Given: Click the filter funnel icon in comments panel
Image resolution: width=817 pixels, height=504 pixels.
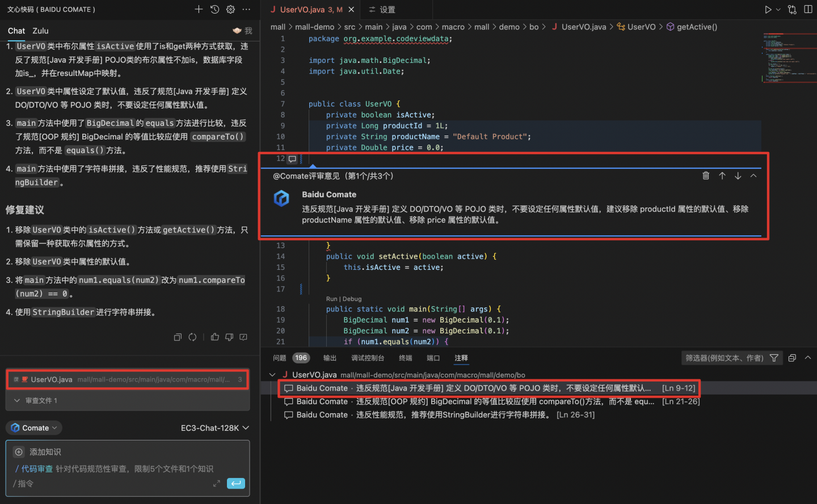Looking at the screenshot, I should click(x=774, y=358).
